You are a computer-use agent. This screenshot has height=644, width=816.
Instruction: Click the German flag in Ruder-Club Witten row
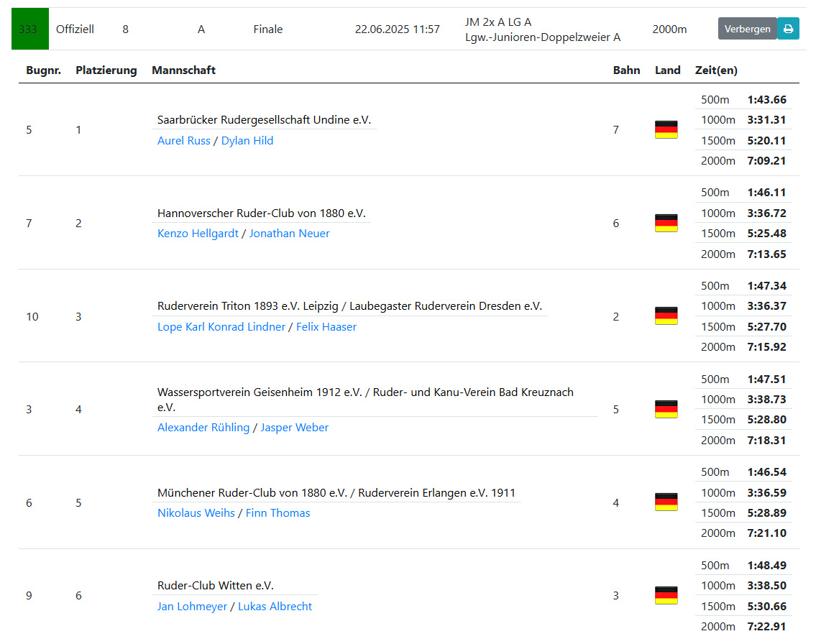pyautogui.click(x=666, y=596)
